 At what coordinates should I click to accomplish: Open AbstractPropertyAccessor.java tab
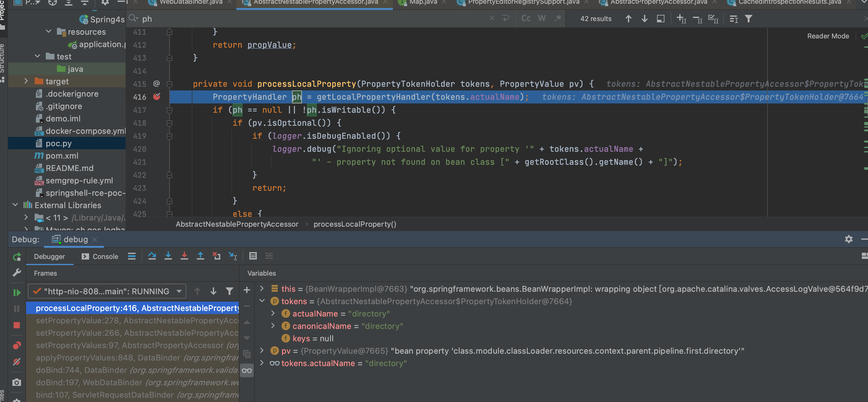tap(659, 2)
